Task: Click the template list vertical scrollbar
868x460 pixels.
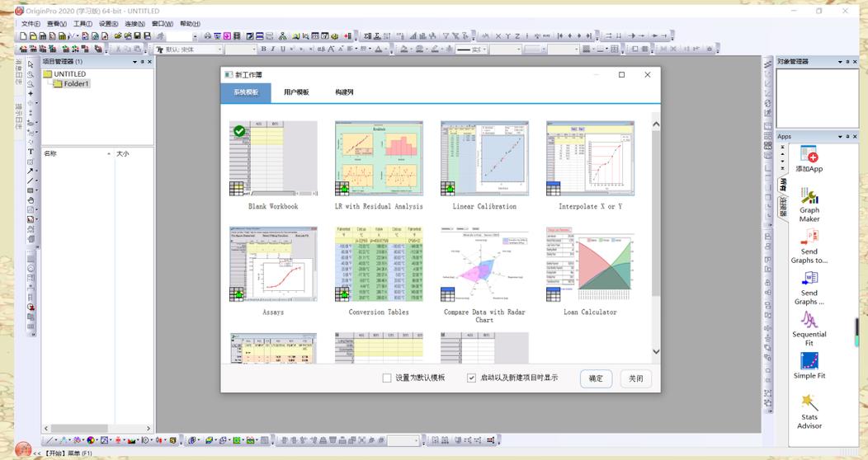Action: coord(656,213)
